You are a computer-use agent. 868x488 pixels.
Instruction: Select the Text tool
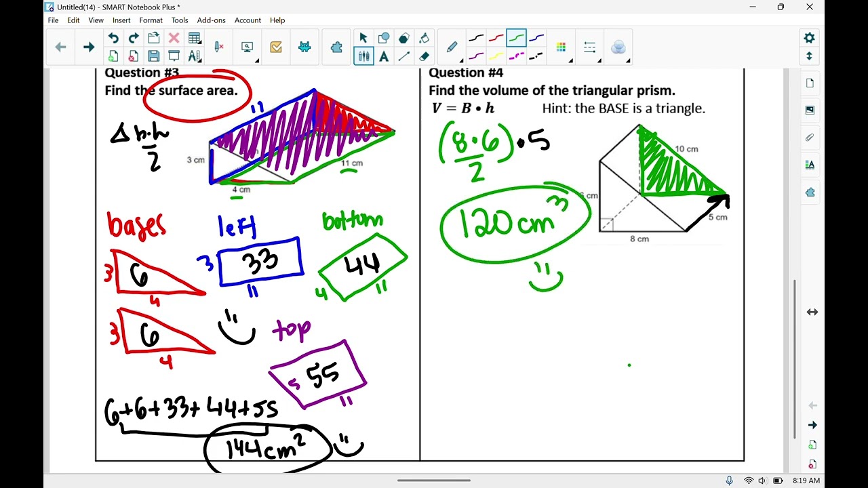384,56
